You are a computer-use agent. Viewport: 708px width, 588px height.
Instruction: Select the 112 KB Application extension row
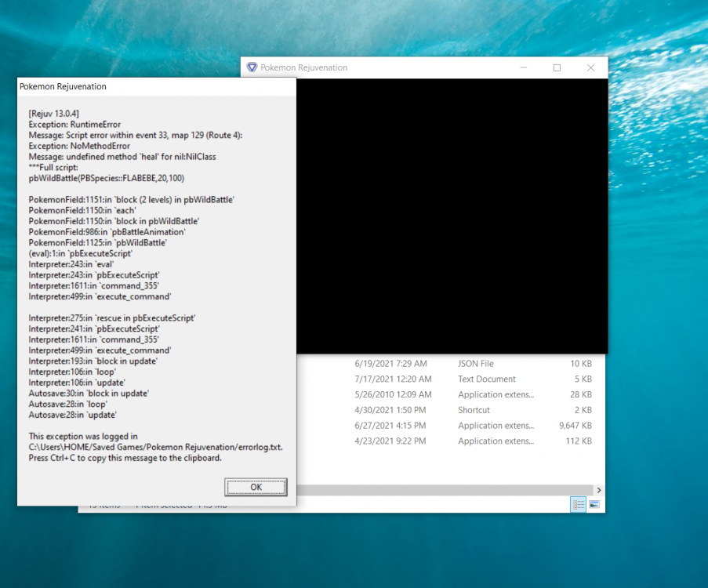coord(496,441)
